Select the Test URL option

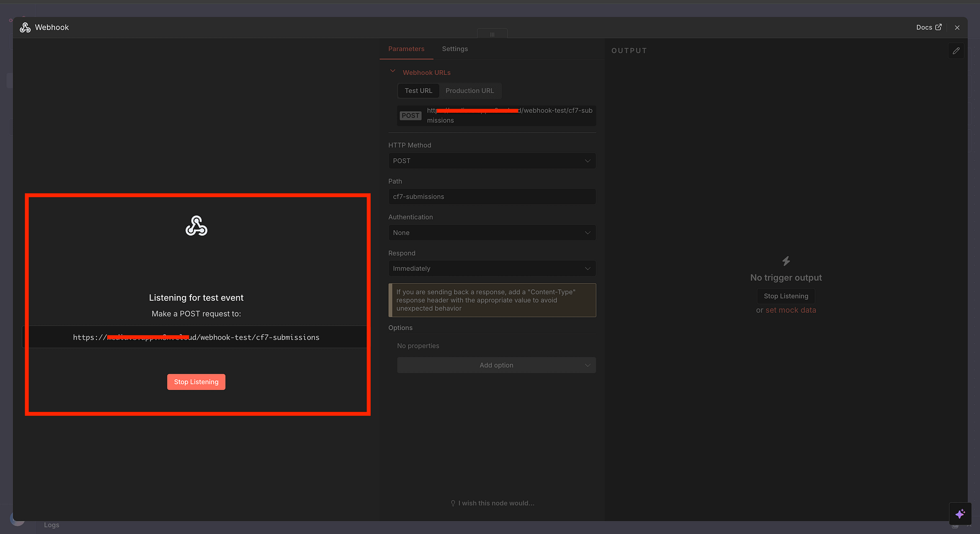[x=419, y=91]
